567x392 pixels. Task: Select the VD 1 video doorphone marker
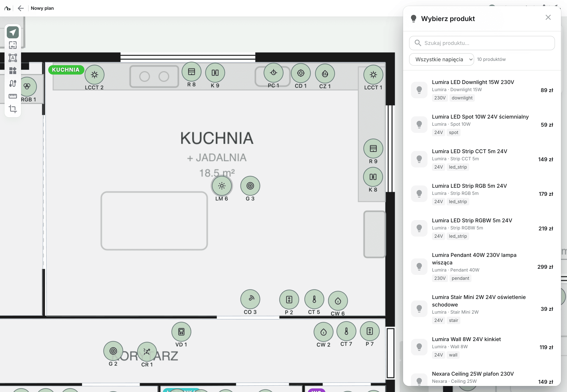181,332
